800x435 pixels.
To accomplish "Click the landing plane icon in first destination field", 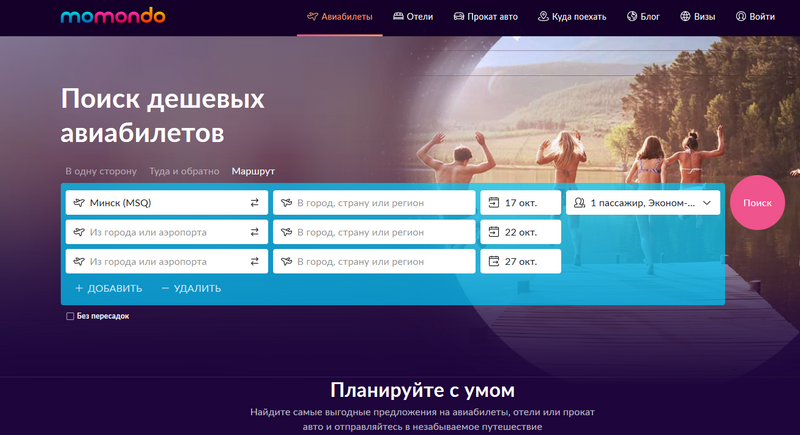I will click(287, 202).
